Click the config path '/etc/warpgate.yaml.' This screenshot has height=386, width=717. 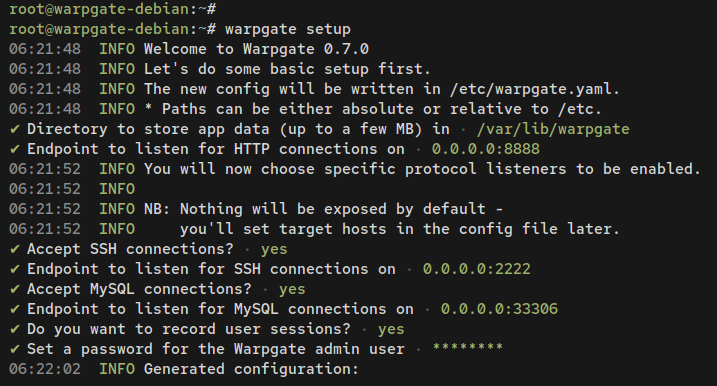tap(535, 89)
